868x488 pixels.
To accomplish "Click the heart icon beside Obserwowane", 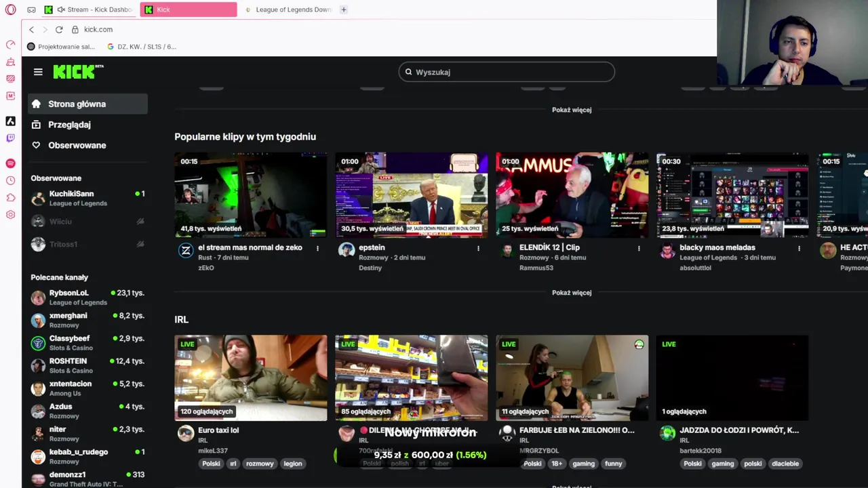I will click(37, 145).
